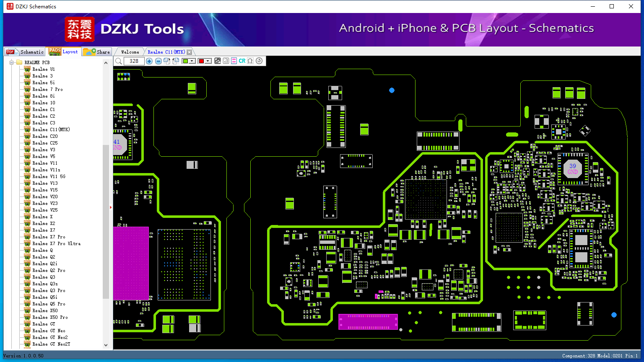Image resolution: width=644 pixels, height=362 pixels.
Task: Switch to the Schematic tab
Action: (25, 52)
